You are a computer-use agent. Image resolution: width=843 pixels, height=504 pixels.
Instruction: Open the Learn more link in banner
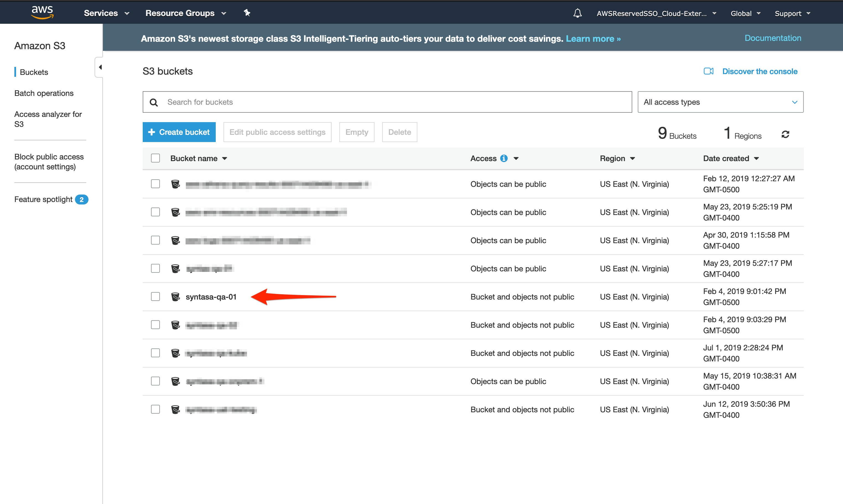[593, 39]
